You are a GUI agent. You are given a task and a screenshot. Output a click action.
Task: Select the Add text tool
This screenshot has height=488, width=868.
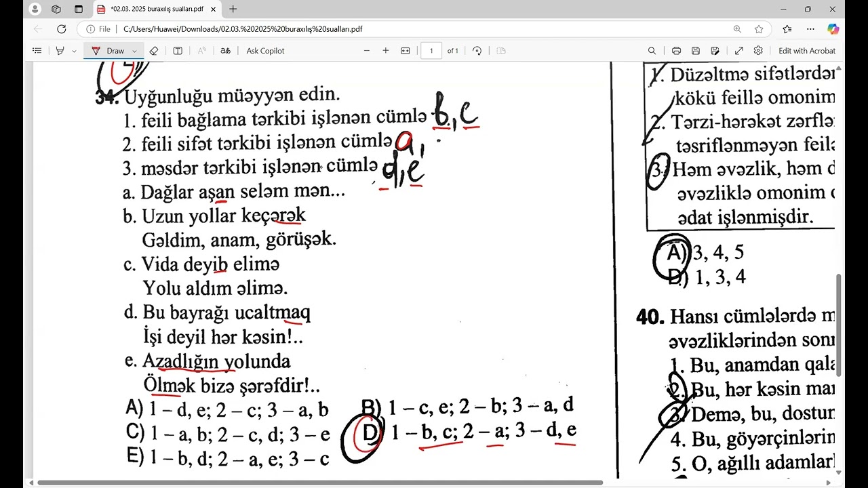pyautogui.click(x=178, y=51)
